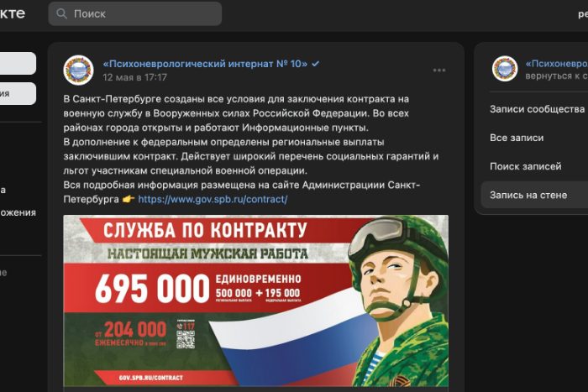The width and height of the screenshot is (588, 392).
Task: Click the community name in right sidebar
Action: [x=556, y=64]
